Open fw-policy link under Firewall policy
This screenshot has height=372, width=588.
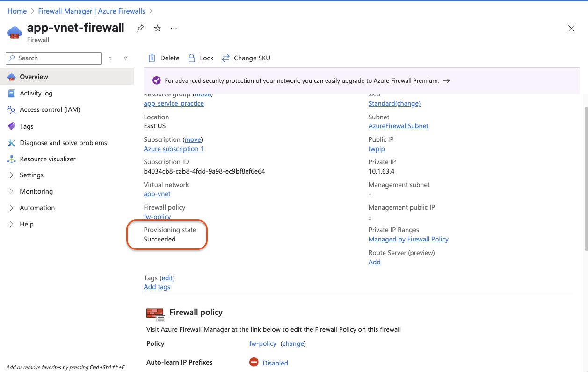point(157,217)
